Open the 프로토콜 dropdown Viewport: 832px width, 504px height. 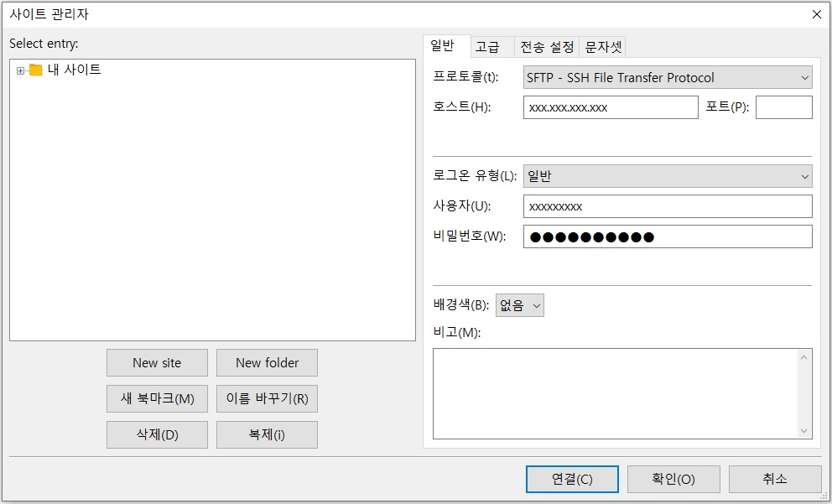(x=668, y=78)
